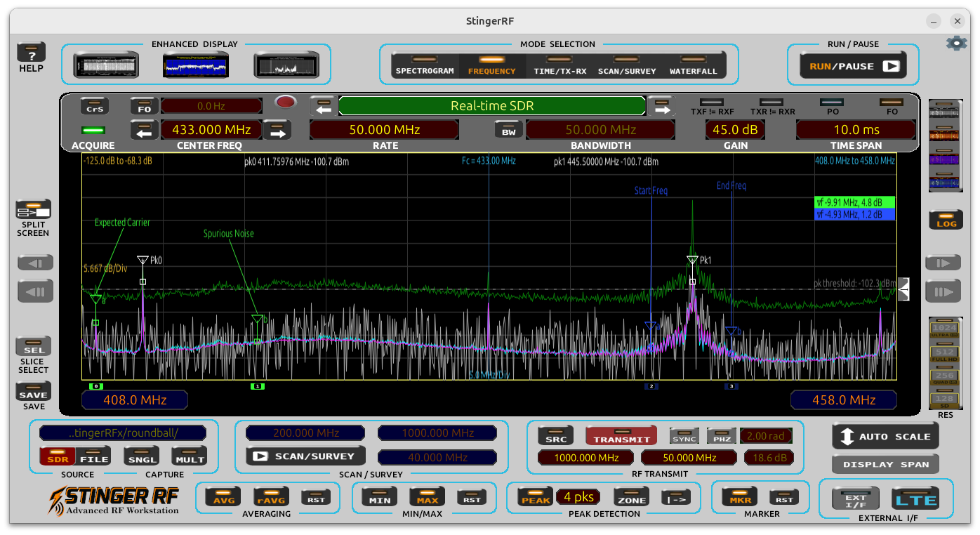The height and width of the screenshot is (535, 980).
Task: Click the 45.0 dB GAIN field
Action: (x=736, y=130)
